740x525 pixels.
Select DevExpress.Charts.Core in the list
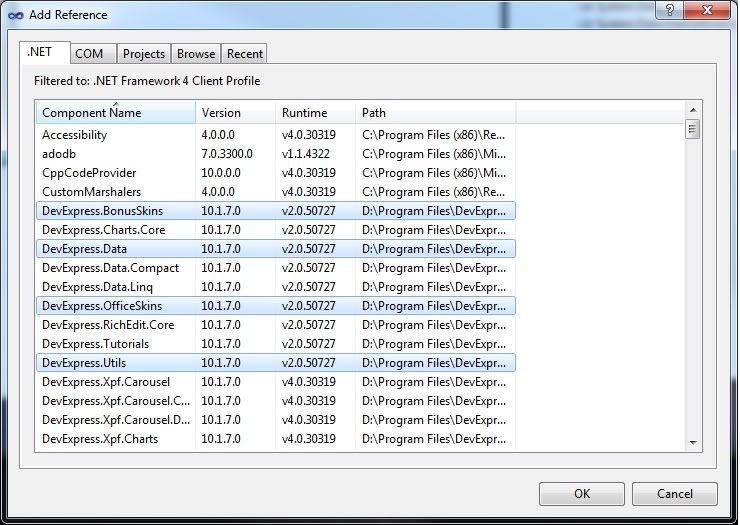pos(104,230)
